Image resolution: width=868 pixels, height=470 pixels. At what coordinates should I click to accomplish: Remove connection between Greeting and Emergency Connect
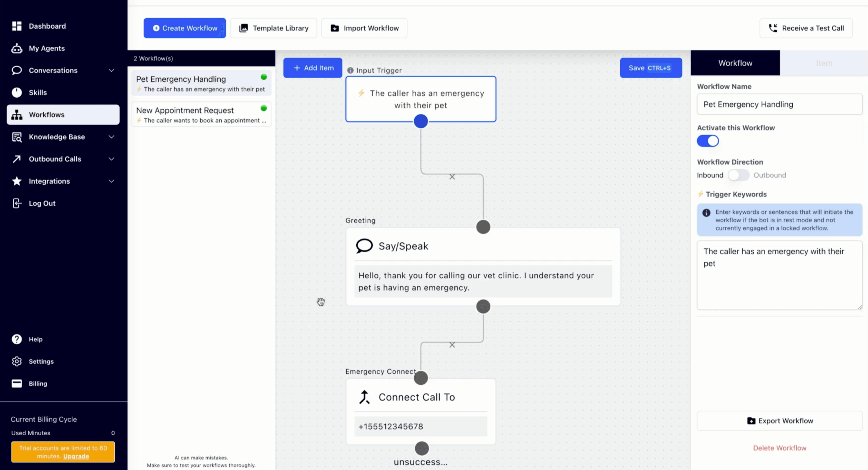click(452, 345)
